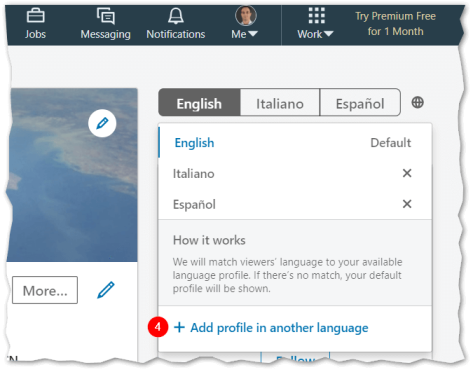
Task: Click the More... button
Action: [x=45, y=290]
